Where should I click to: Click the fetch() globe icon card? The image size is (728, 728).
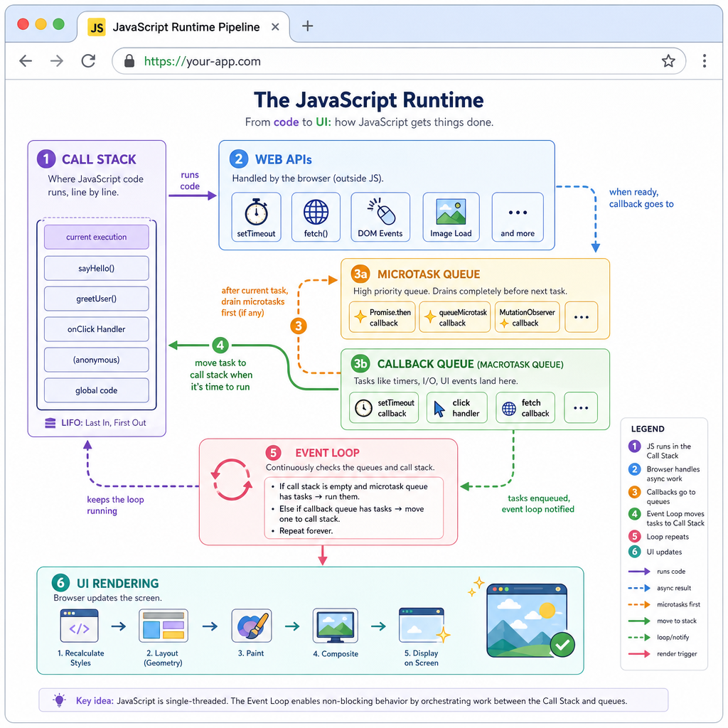[316, 218]
